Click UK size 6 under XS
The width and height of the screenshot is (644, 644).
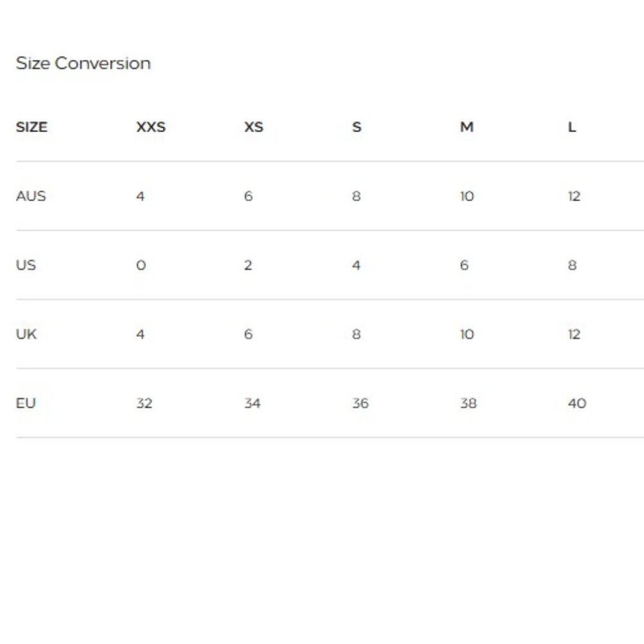248,334
